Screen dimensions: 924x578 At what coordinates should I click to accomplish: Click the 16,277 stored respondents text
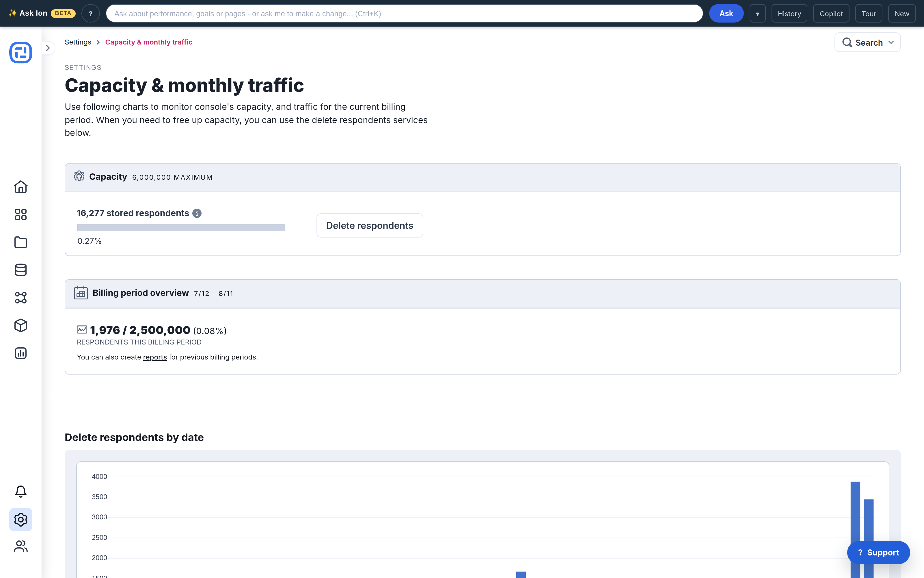coord(133,213)
